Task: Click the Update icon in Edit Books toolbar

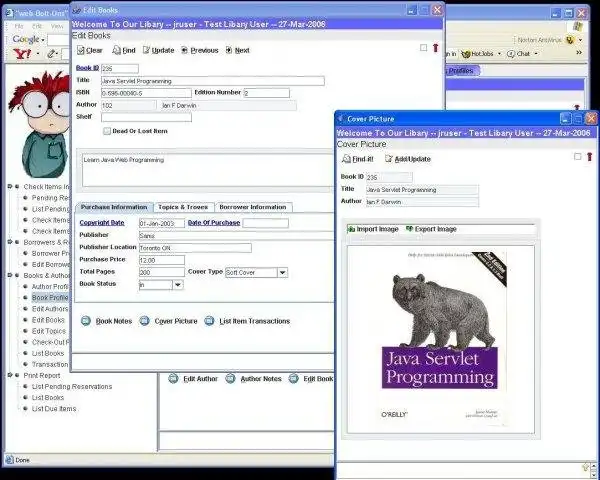Action: coord(146,50)
